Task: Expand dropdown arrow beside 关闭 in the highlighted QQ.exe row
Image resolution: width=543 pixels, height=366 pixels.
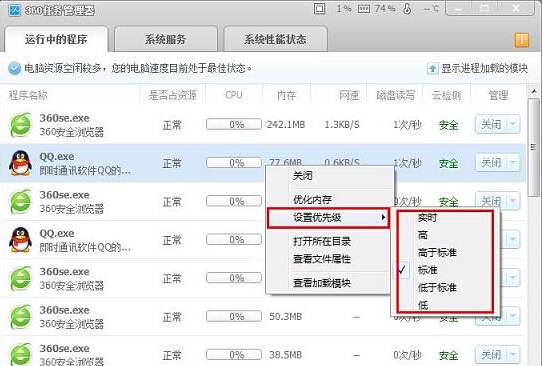Action: tap(513, 162)
